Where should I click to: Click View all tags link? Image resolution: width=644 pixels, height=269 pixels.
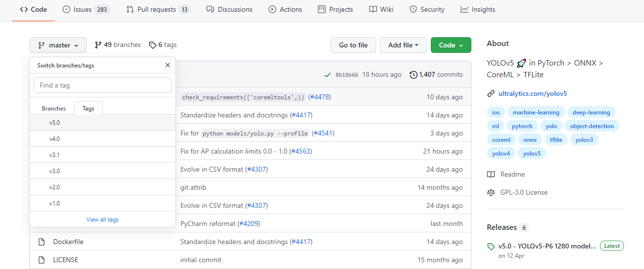click(102, 220)
